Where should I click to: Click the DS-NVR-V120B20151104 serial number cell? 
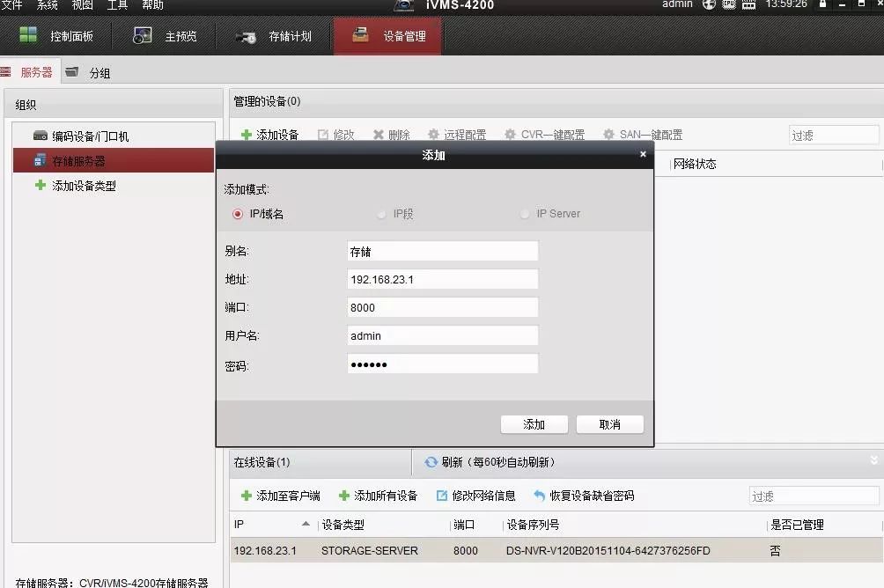coord(608,551)
